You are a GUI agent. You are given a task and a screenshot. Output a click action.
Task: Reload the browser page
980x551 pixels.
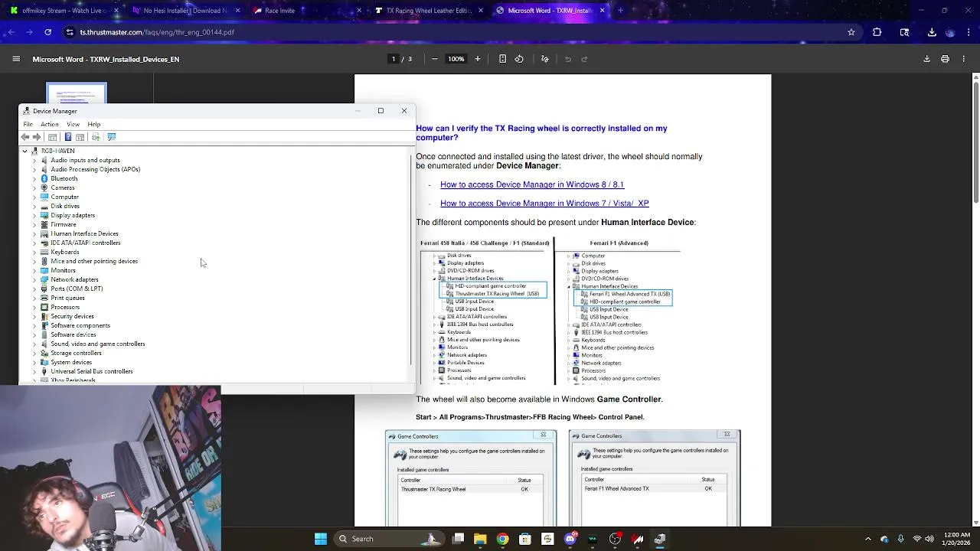tap(47, 32)
